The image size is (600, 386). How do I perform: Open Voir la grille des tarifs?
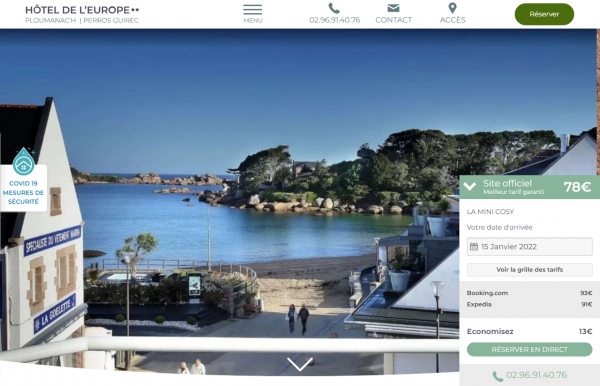pos(530,270)
